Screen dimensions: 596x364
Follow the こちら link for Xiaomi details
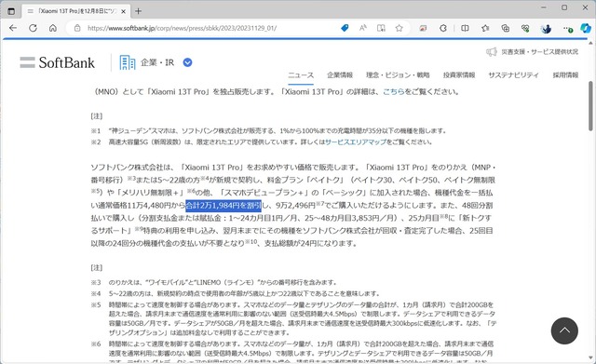coord(393,91)
